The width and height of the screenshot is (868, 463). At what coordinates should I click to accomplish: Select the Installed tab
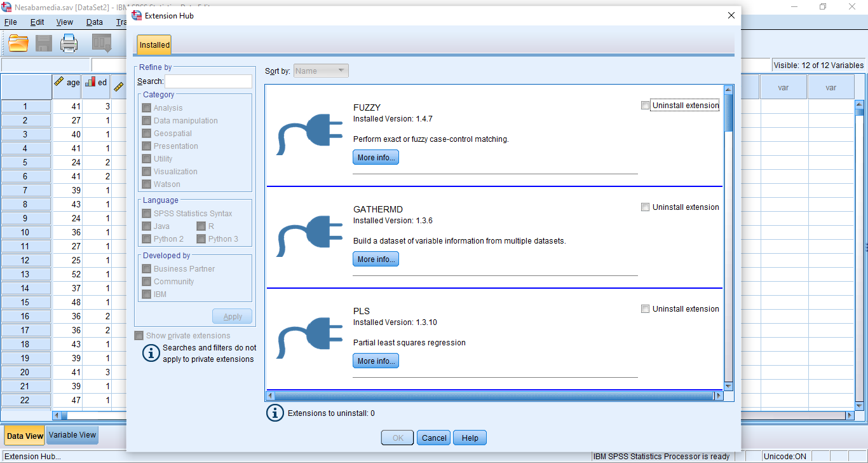click(x=154, y=45)
